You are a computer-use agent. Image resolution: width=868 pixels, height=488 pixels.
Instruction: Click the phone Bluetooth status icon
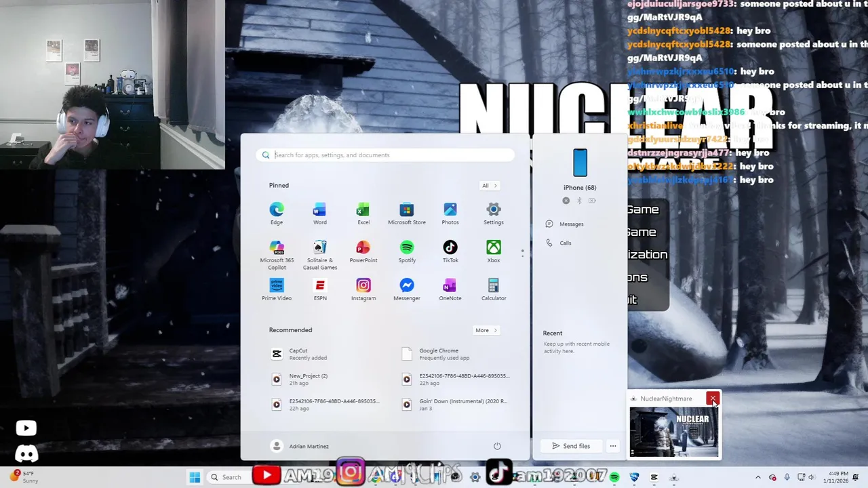(579, 201)
